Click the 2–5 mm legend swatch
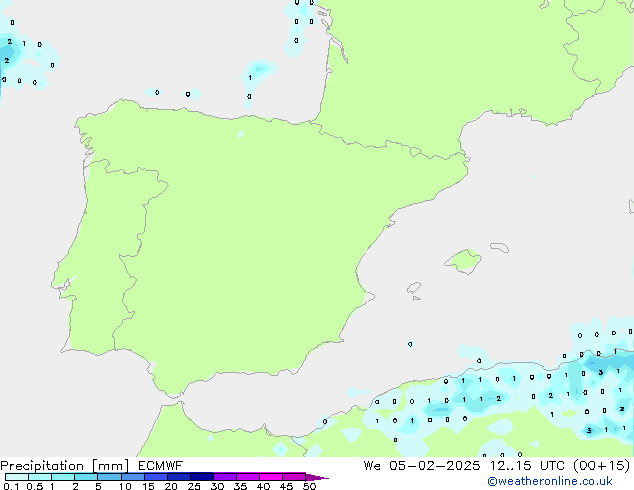This screenshot has width=634, height=490. [86, 477]
